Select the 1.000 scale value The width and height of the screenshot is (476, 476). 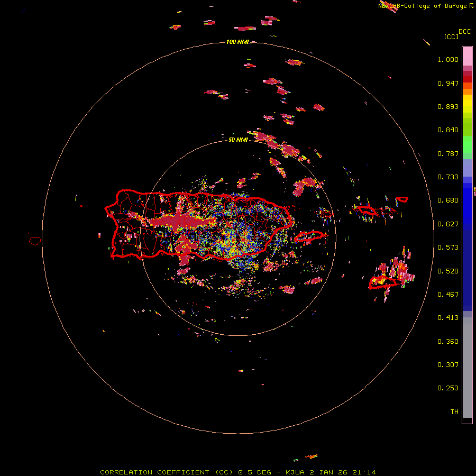point(448,59)
